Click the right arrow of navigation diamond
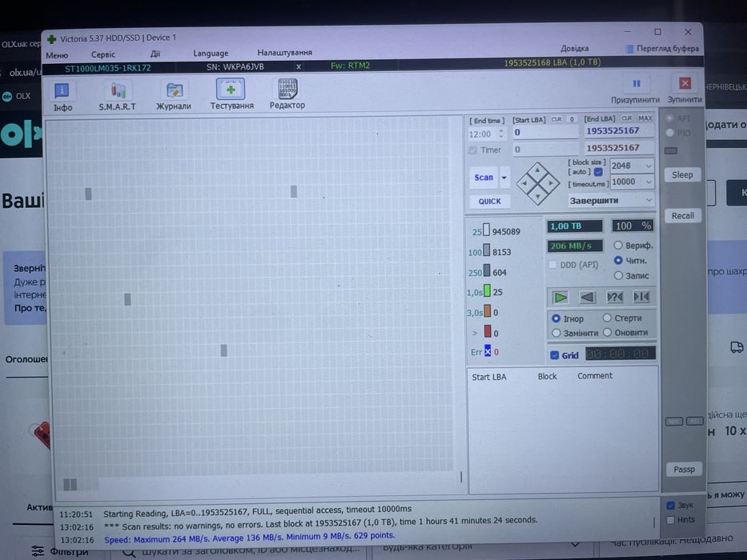This screenshot has width=747, height=560. pos(551,183)
